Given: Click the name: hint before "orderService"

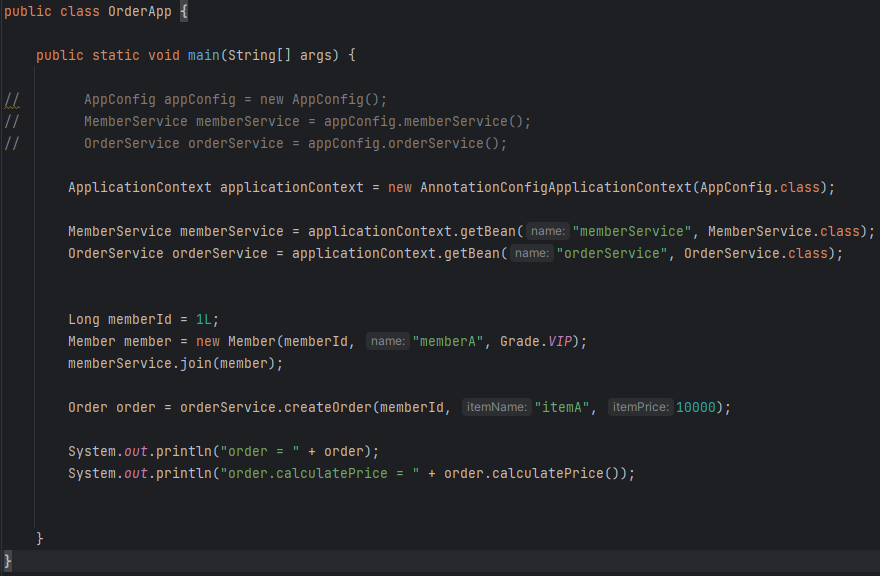Looking at the screenshot, I should [x=531, y=253].
